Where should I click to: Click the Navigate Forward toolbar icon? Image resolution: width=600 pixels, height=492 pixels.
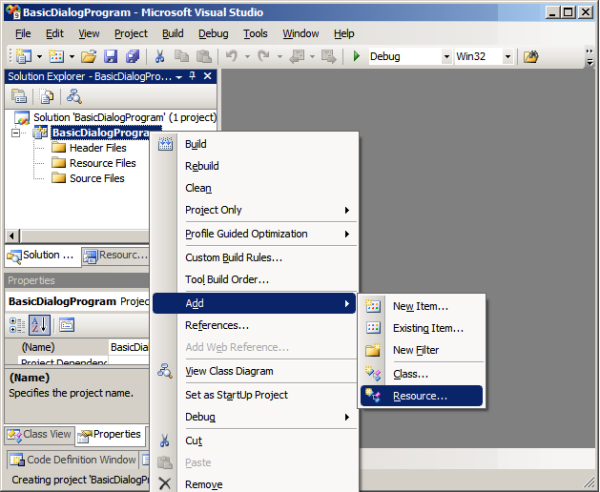[x=328, y=57]
